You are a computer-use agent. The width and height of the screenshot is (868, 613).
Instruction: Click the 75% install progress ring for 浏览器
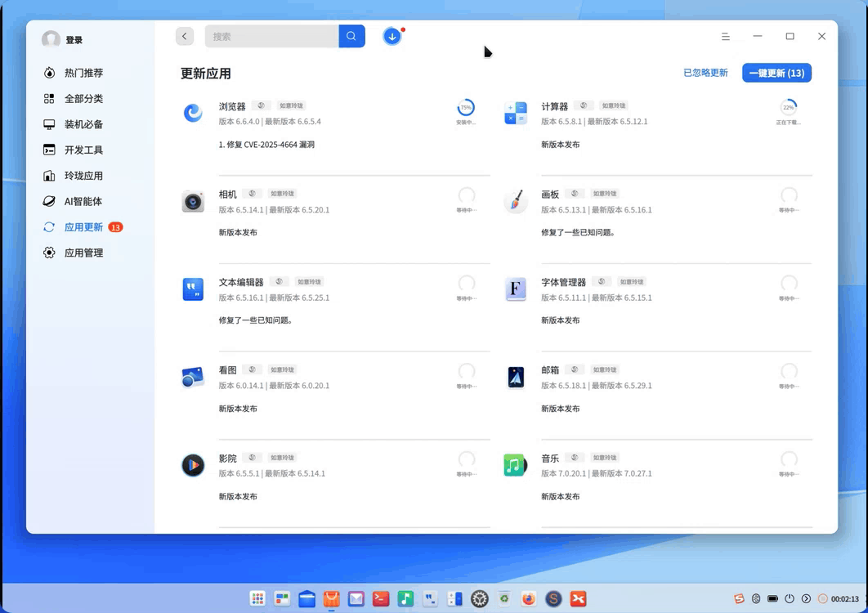point(466,107)
